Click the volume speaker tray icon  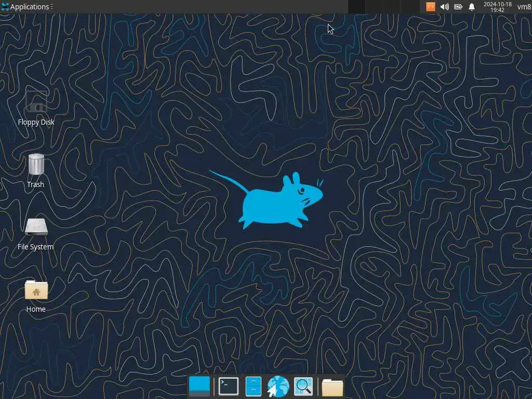[445, 6]
